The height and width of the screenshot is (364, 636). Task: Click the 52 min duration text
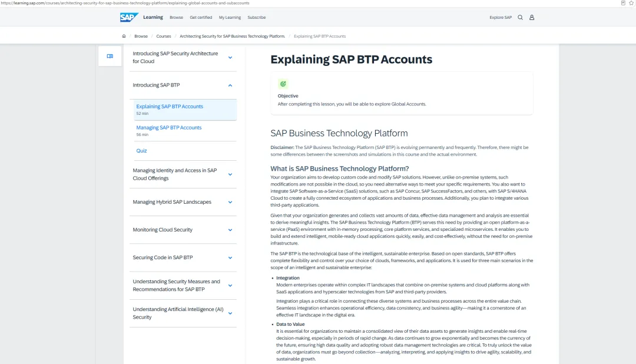tap(142, 114)
